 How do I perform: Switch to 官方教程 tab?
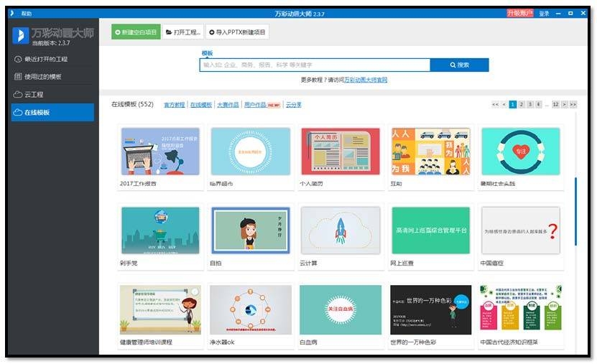[x=174, y=105]
